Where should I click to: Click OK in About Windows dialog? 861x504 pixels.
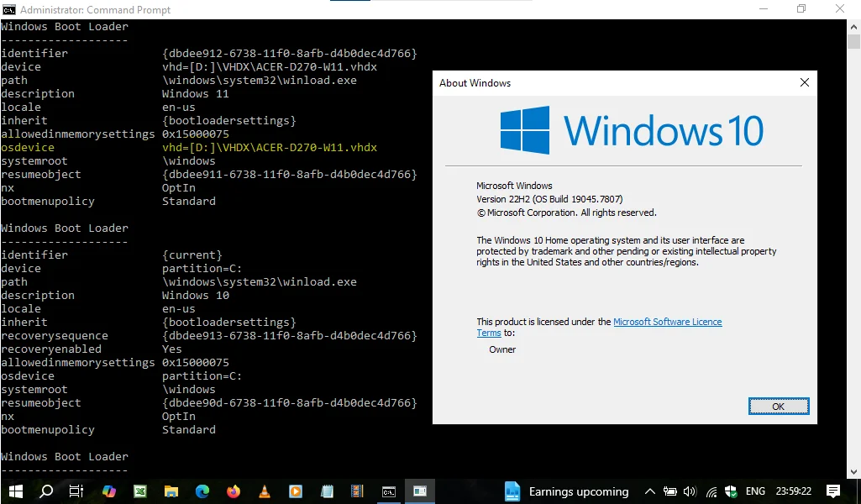[779, 407]
